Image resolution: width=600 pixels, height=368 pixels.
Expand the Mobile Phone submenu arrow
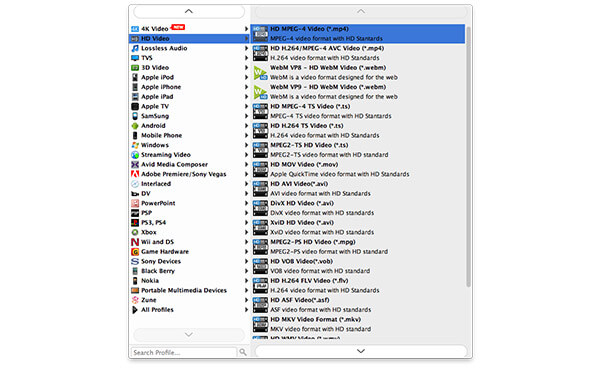click(x=246, y=135)
